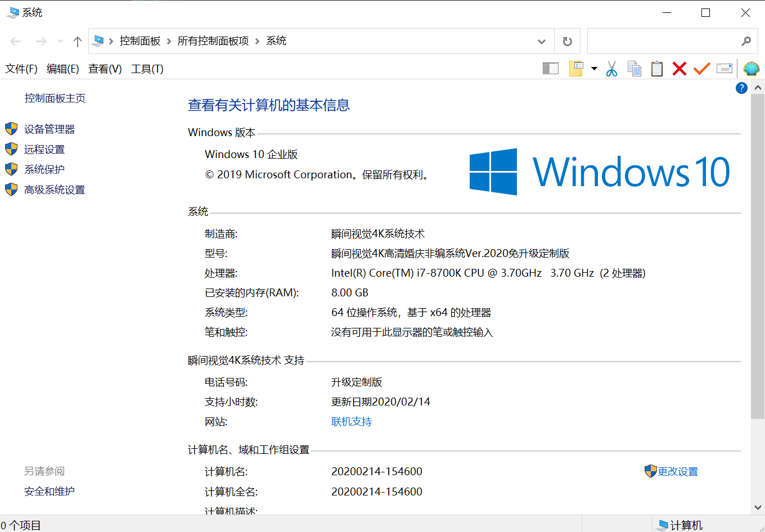Screen dimensions: 765x532
Task: Click the system icon in title bar
Action: tap(12, 12)
